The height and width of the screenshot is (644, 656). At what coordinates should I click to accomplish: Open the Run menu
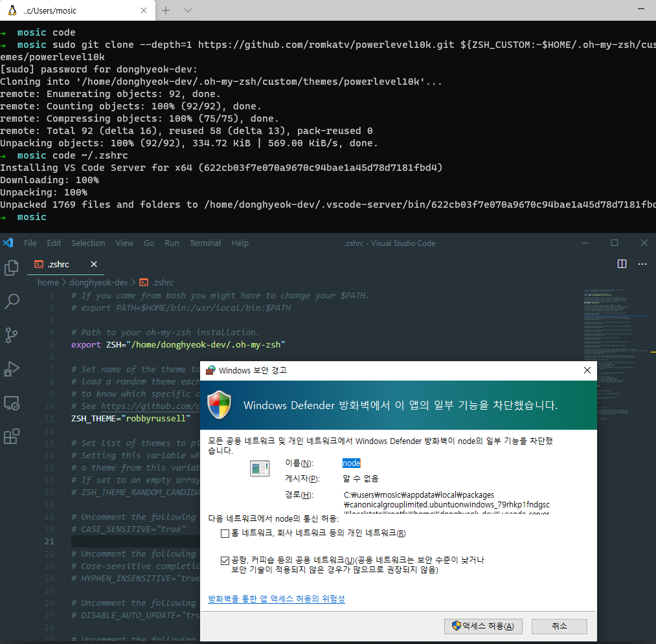click(x=172, y=243)
